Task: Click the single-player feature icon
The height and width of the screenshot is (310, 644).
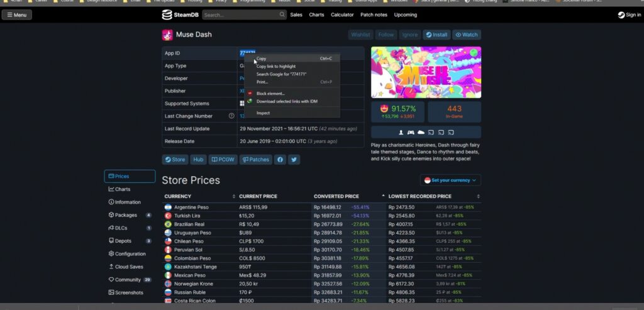Action: [401, 132]
